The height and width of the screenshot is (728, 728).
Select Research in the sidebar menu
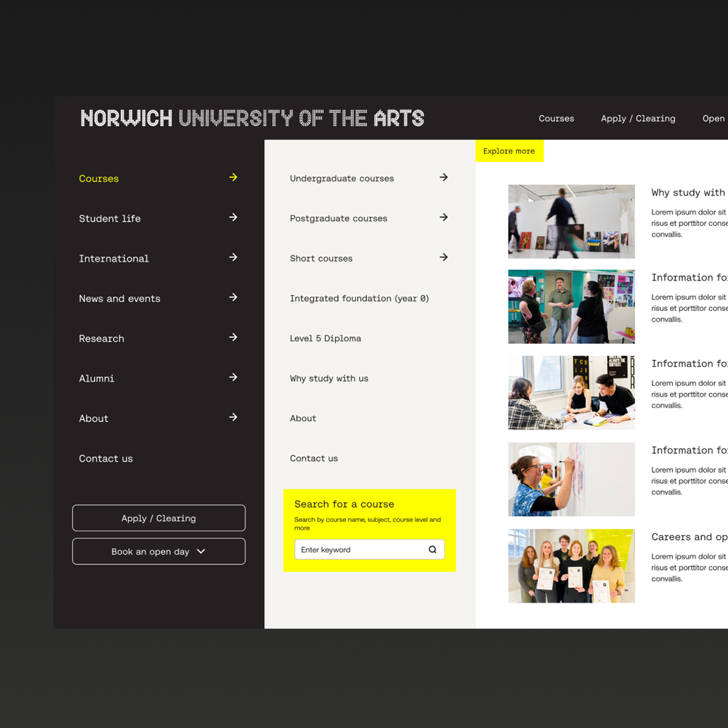coord(102,339)
